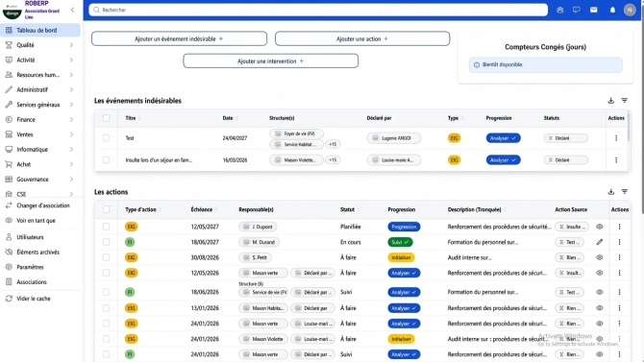Viewport: 644px width, 362px height.
Task: Select all undesirable events checkbox
Action: [x=106, y=118]
